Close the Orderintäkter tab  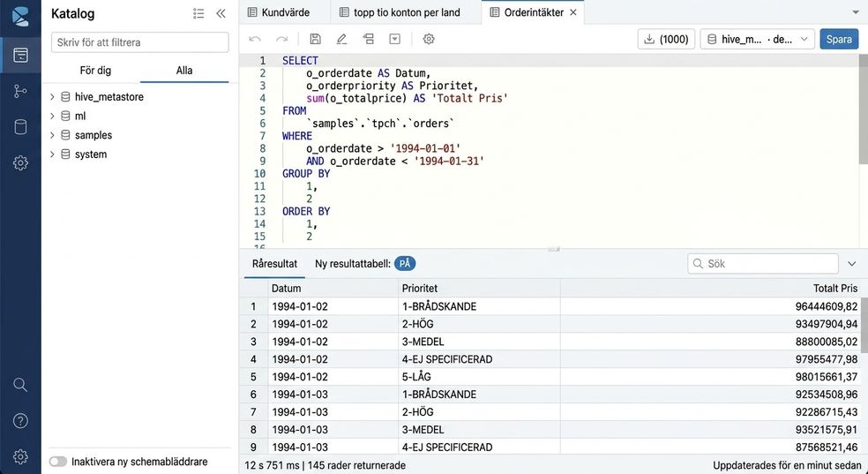(573, 12)
